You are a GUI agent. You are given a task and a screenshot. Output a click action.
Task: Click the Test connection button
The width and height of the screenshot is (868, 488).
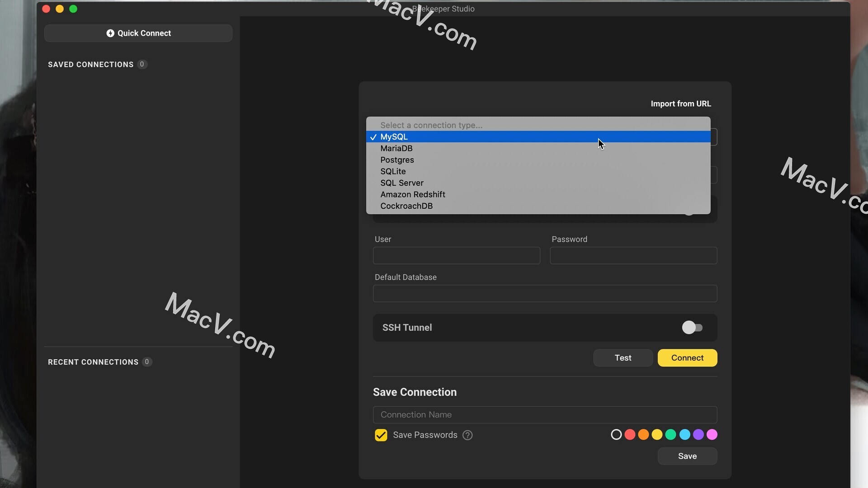(623, 357)
